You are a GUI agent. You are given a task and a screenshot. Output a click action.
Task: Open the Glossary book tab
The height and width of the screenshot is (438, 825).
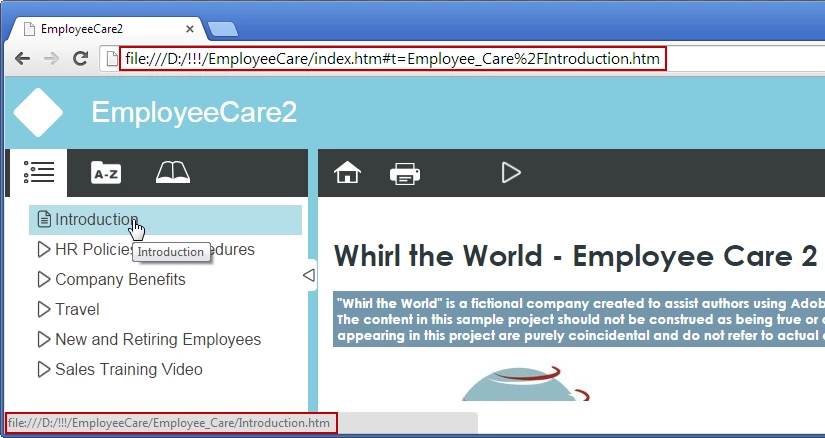(173, 173)
